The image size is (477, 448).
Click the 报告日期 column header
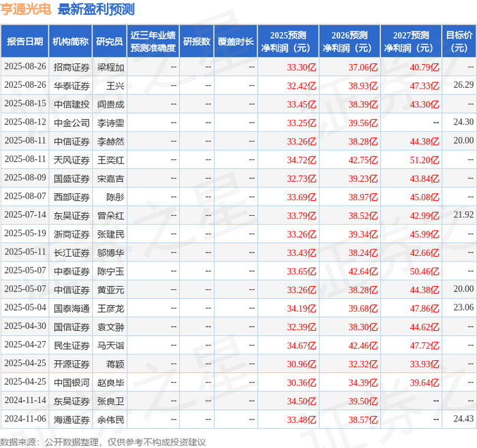[25, 42]
